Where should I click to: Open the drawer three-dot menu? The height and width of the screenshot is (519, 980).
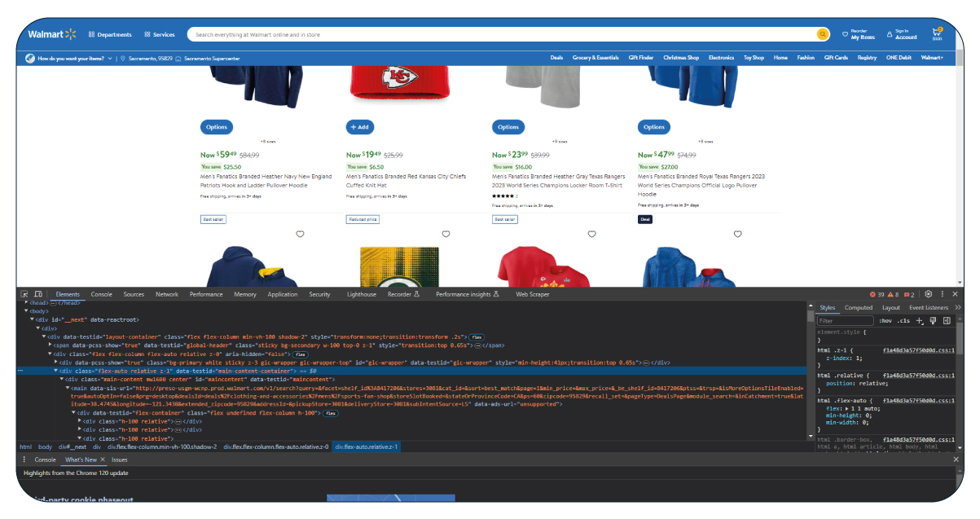tap(24, 460)
